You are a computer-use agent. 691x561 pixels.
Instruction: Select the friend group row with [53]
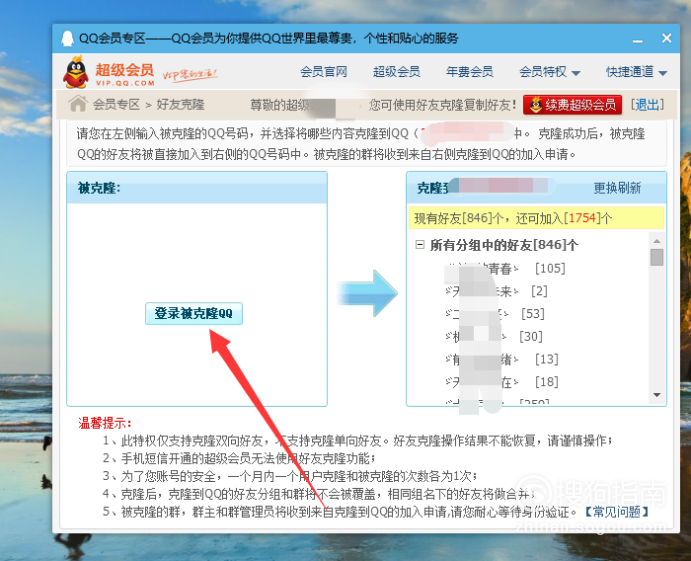(496, 314)
